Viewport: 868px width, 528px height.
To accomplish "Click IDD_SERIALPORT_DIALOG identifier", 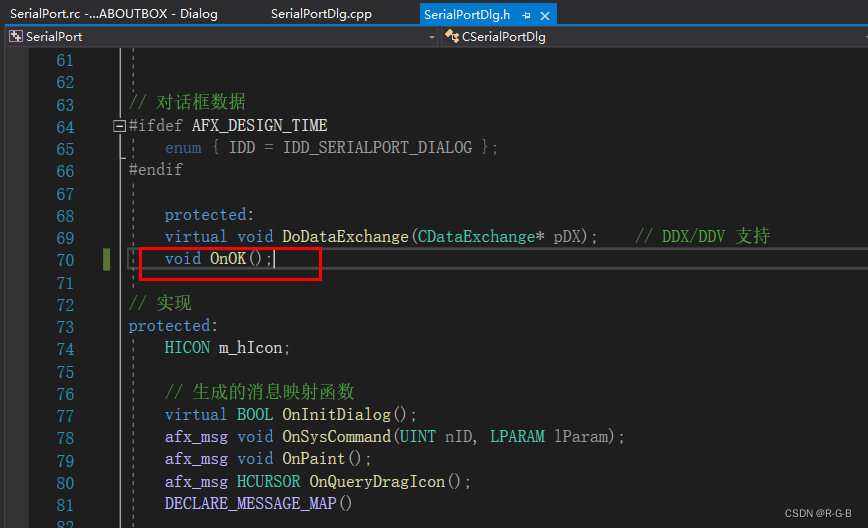I will point(378,147).
